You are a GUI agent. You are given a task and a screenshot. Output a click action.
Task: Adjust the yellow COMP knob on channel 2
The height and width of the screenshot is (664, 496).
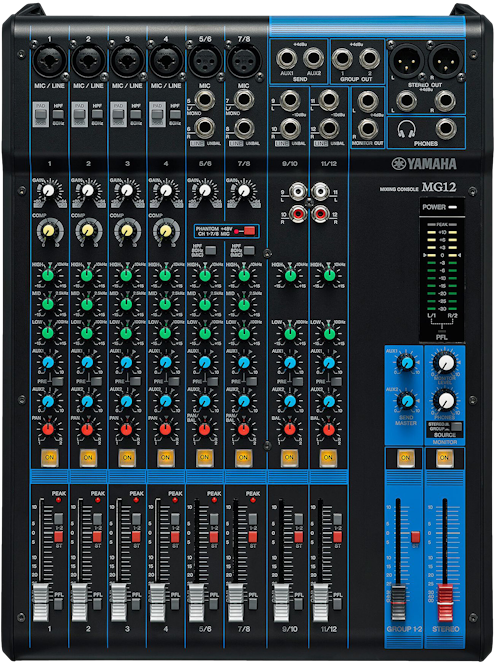88,230
